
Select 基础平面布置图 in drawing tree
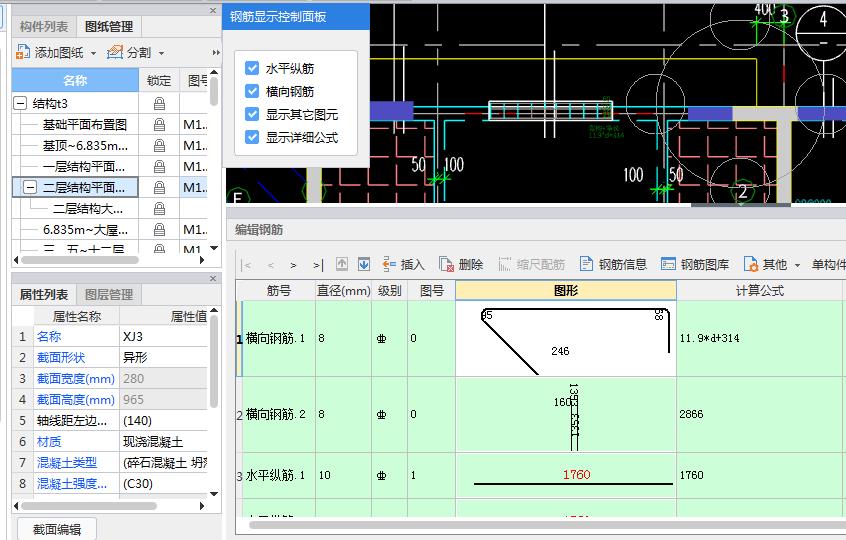click(85, 125)
